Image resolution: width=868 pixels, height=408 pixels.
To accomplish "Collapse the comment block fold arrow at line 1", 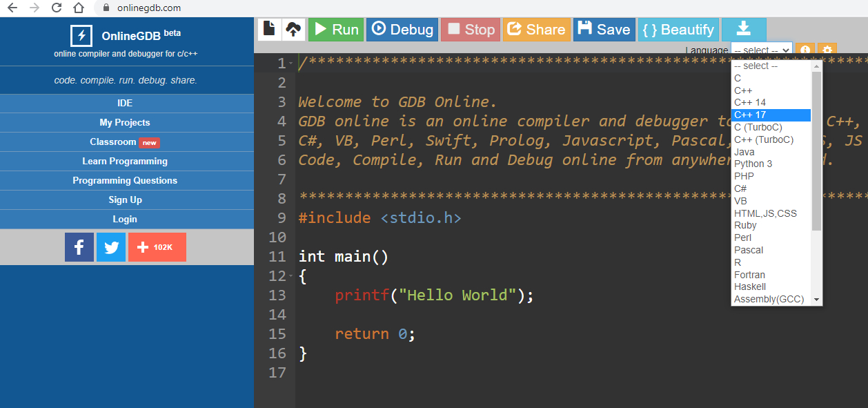I will pos(291,64).
